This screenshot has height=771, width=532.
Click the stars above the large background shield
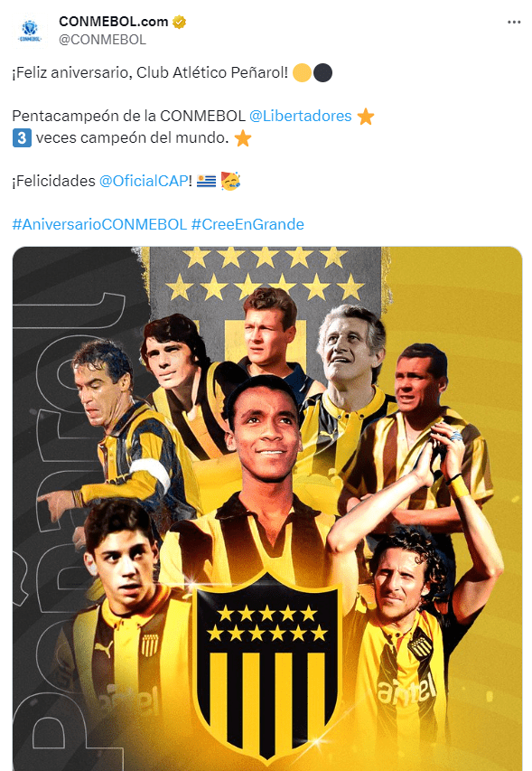266,273
